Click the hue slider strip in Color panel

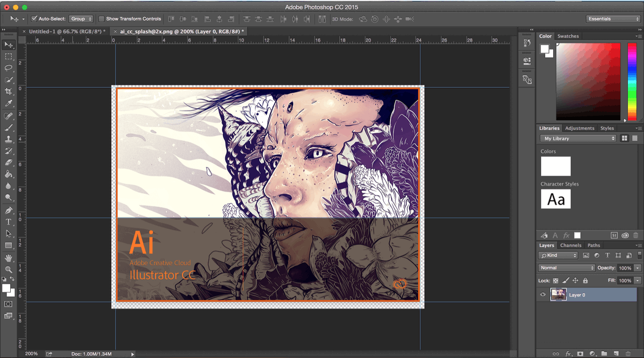coord(632,81)
